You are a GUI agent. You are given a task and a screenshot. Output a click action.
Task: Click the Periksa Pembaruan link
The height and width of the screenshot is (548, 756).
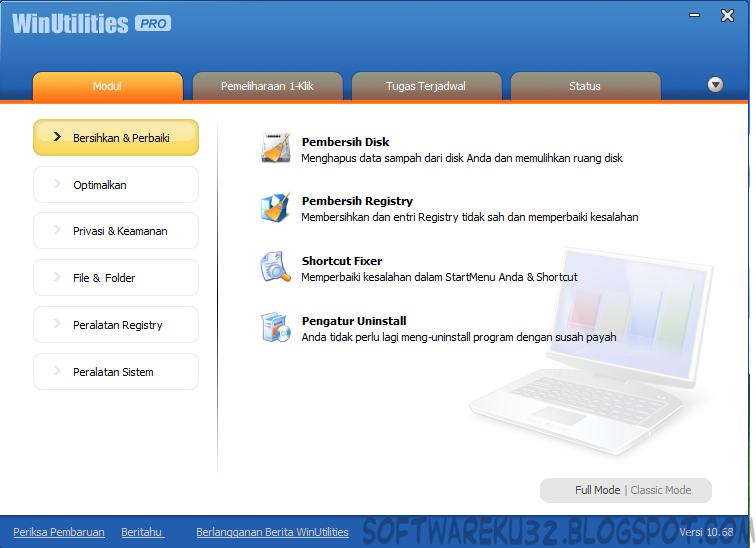pyautogui.click(x=59, y=532)
